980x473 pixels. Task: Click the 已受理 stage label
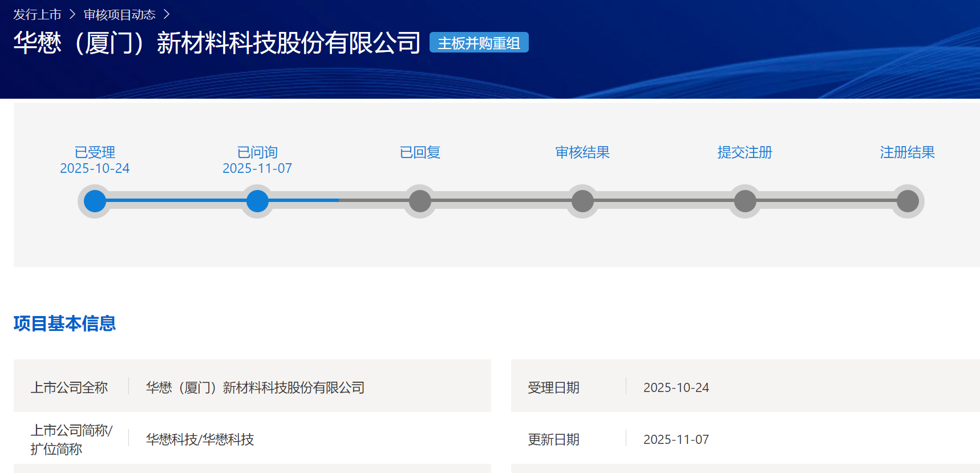click(95, 152)
